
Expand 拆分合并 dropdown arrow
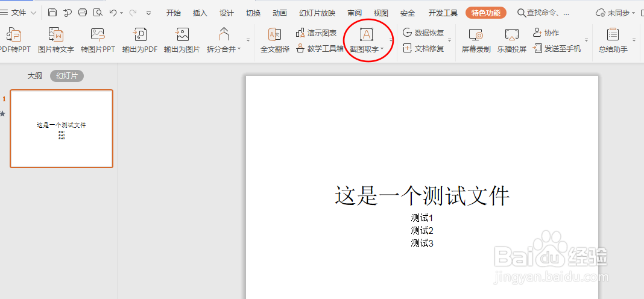pos(239,49)
